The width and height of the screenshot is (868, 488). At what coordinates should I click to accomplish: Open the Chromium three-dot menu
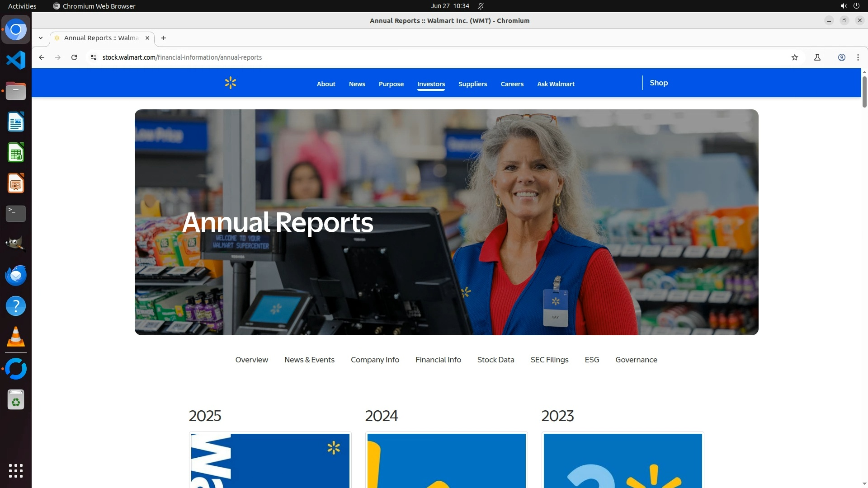(x=858, y=57)
